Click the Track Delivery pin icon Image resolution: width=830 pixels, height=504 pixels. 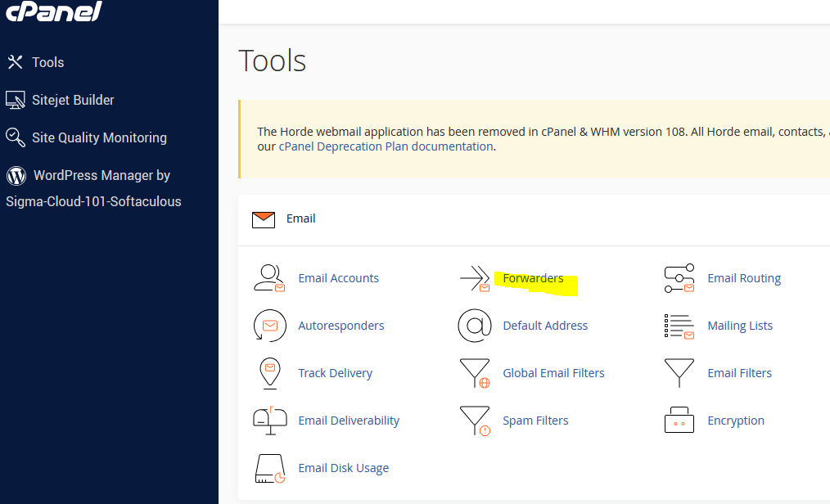click(269, 373)
